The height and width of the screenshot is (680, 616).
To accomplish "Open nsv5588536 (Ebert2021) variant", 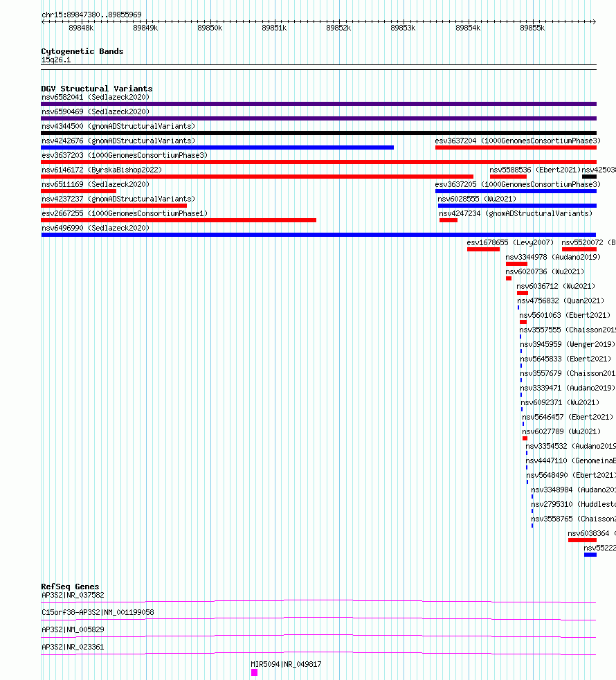I will click(535, 170).
